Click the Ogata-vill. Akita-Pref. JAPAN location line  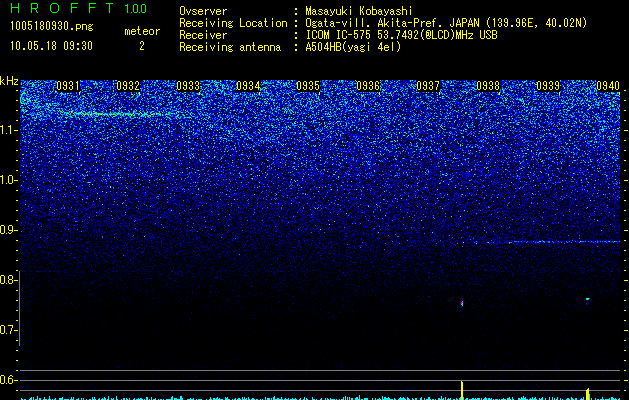click(x=446, y=23)
